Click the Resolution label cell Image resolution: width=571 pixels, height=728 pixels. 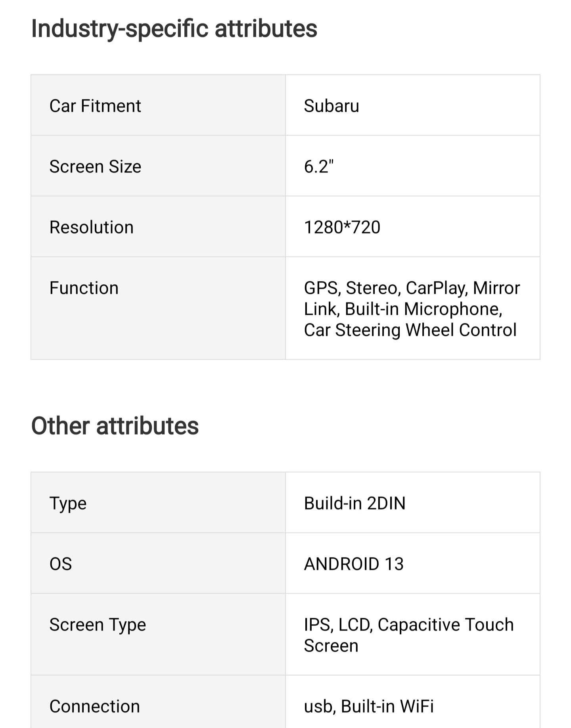click(158, 227)
